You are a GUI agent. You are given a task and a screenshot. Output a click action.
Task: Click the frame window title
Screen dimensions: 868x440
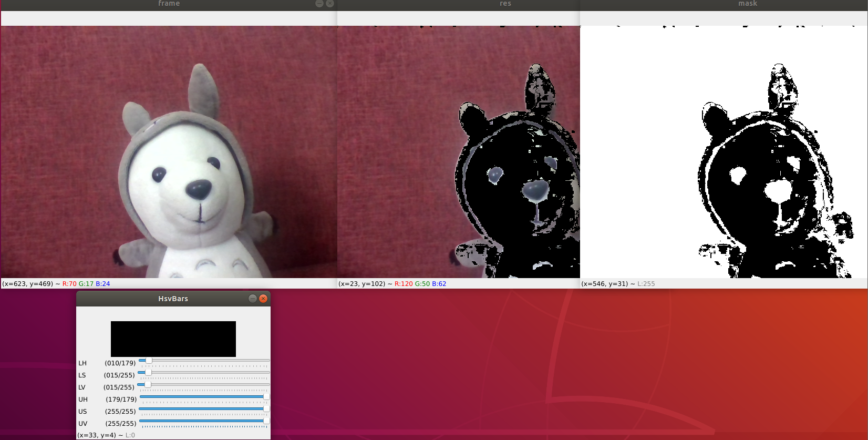169,3
